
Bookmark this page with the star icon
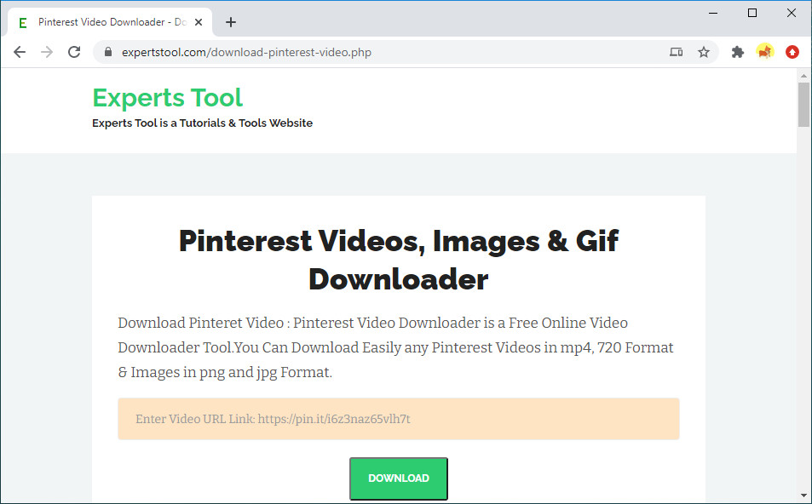click(703, 52)
